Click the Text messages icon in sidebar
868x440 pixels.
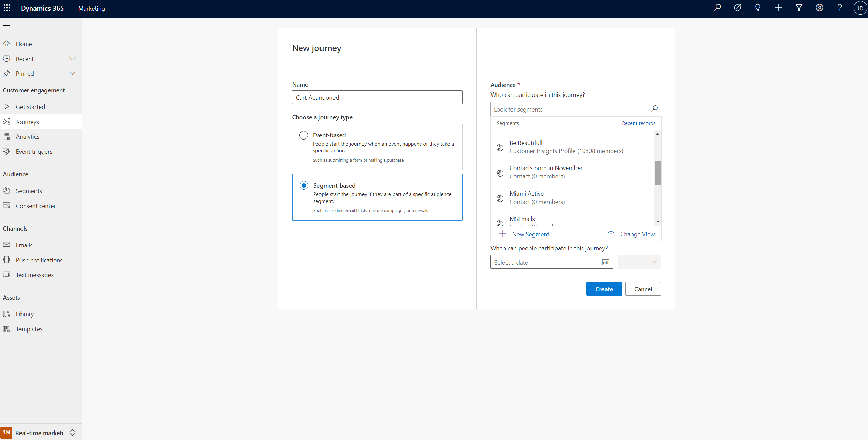[7, 275]
